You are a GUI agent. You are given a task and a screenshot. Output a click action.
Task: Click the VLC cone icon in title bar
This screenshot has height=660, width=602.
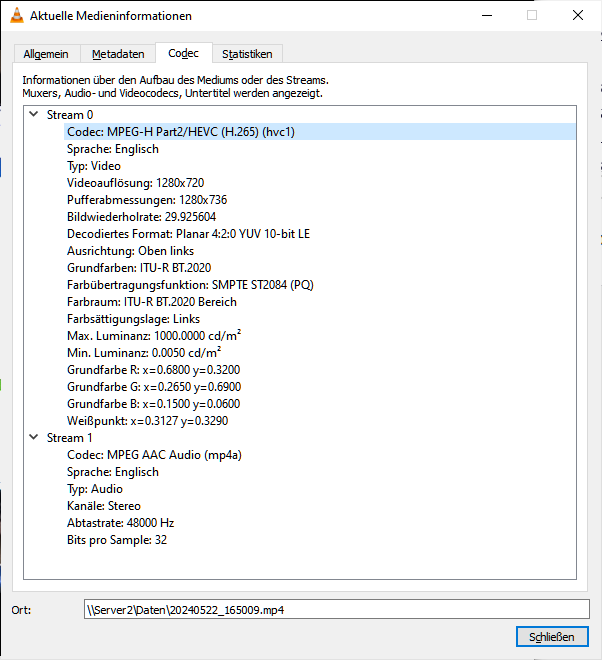coord(17,16)
